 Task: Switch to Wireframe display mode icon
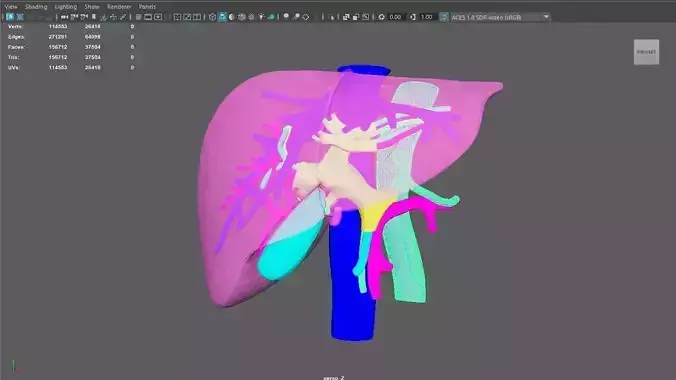tap(212, 17)
